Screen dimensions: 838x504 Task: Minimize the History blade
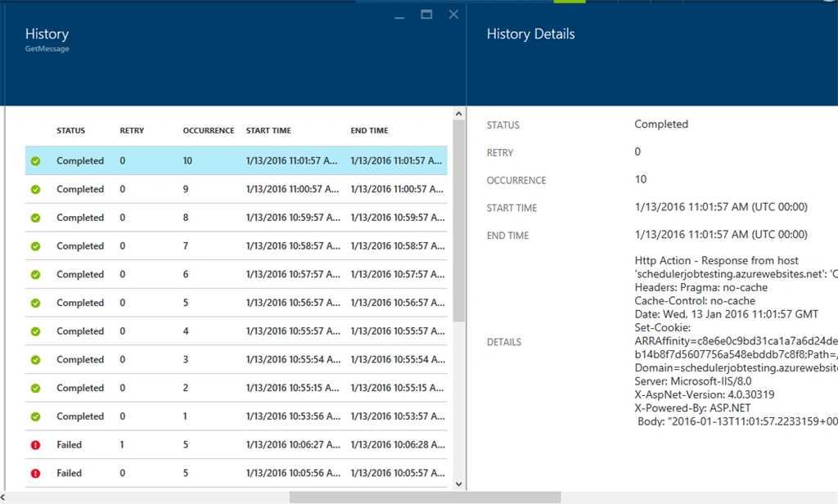coord(399,17)
